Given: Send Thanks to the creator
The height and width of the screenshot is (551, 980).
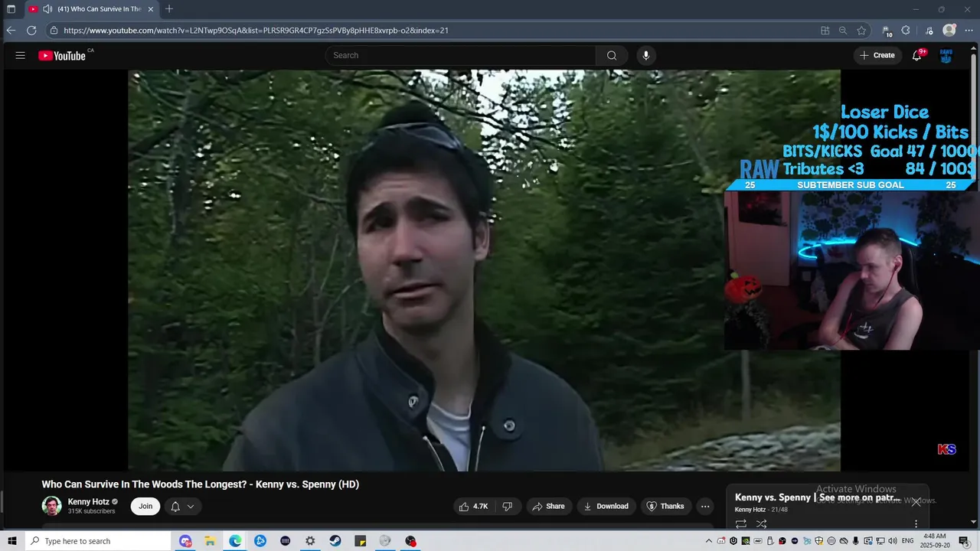Looking at the screenshot, I should (666, 506).
